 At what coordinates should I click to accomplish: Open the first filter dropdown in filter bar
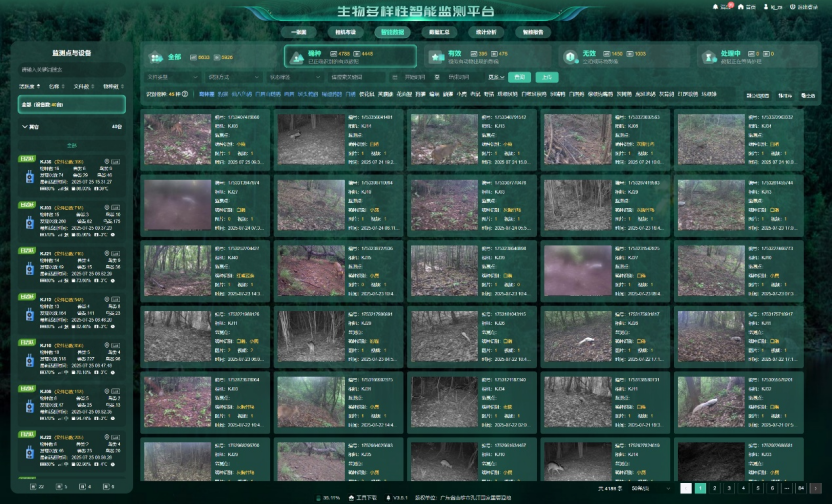click(x=172, y=76)
